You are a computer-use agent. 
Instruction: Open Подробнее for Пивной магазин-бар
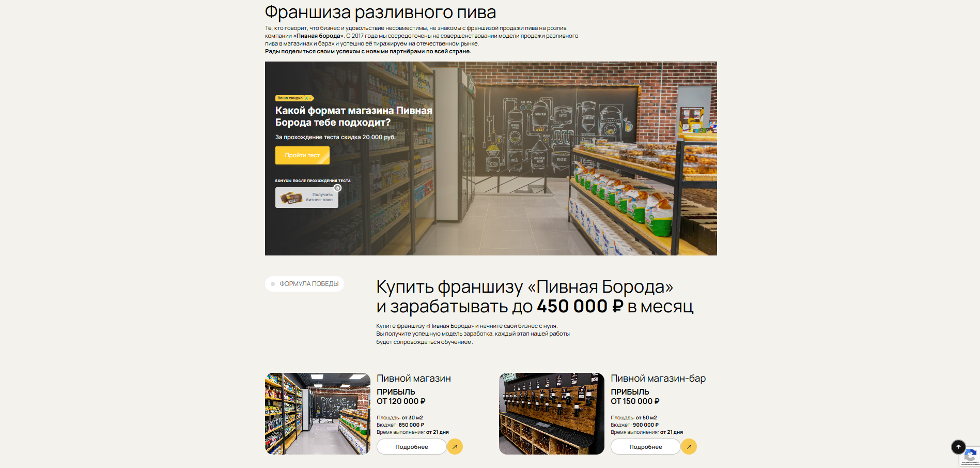coord(646,447)
